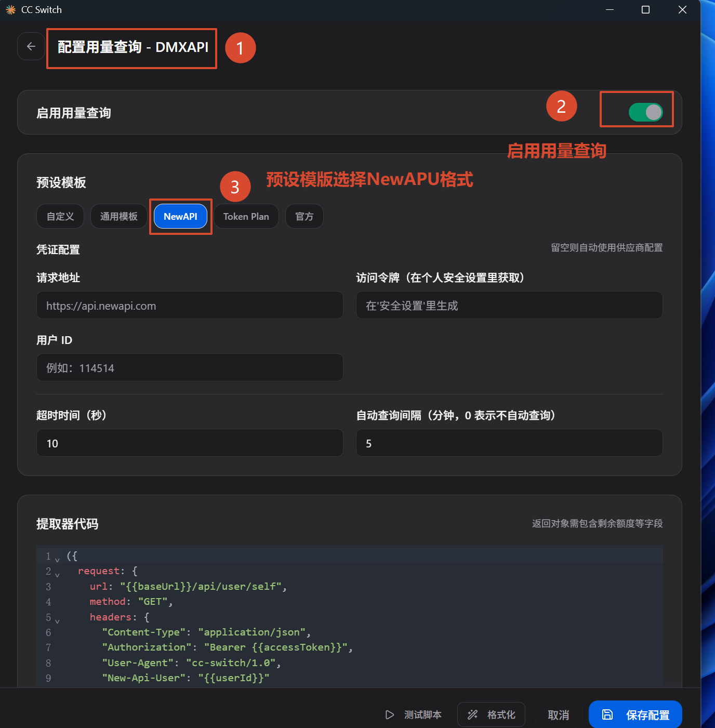Image resolution: width=715 pixels, height=728 pixels.
Task: Click the CC Switch app icon in title bar
Action: [x=10, y=10]
